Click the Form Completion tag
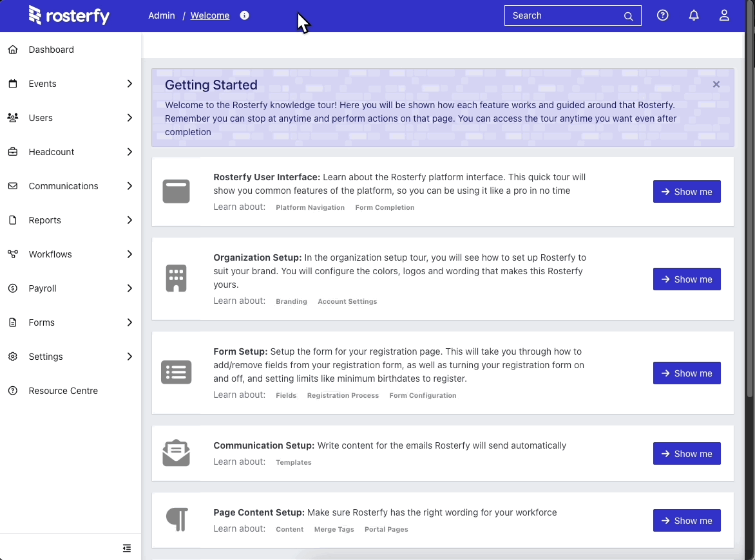Image resolution: width=755 pixels, height=560 pixels. (385, 207)
